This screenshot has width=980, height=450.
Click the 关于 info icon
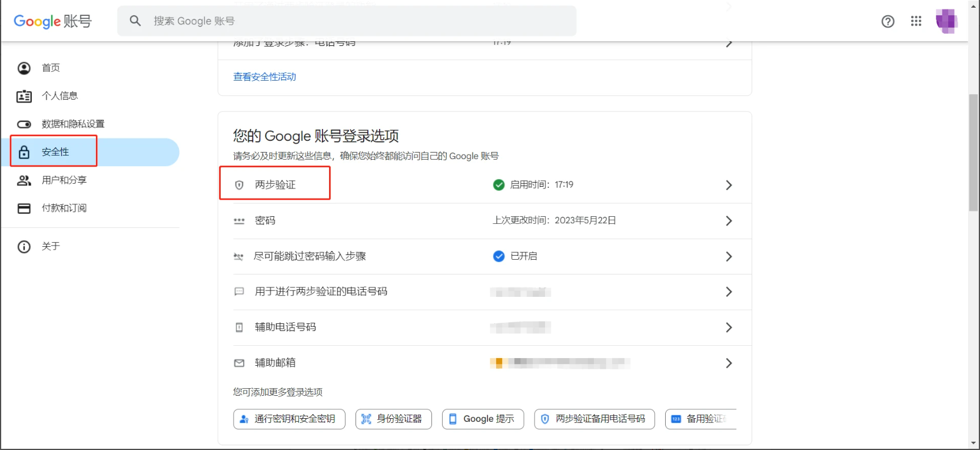(x=24, y=247)
